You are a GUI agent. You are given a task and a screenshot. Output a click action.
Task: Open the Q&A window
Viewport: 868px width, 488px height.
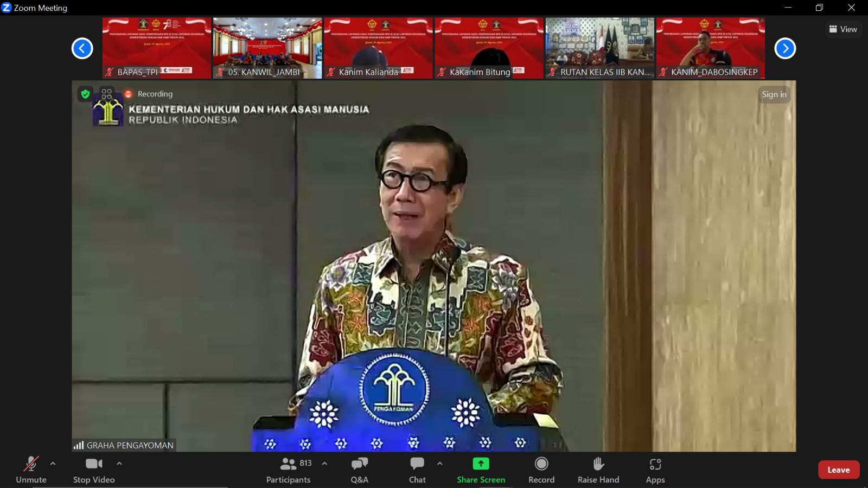click(x=359, y=470)
